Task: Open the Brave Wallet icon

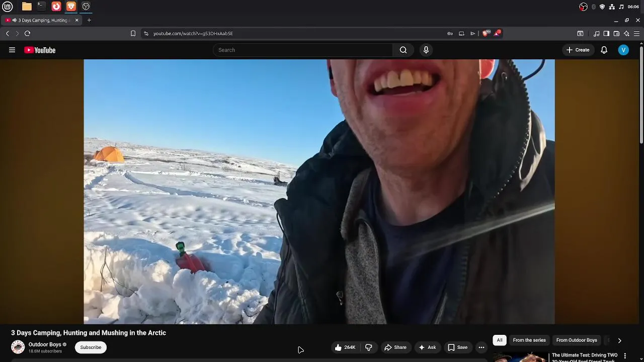Action: [616, 33]
